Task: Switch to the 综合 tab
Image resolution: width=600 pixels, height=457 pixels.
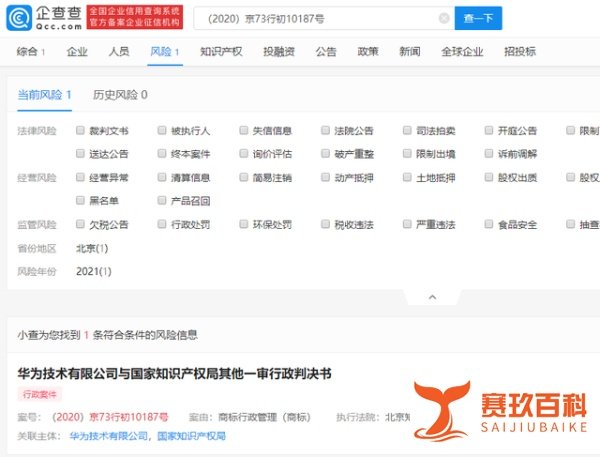Action: (x=31, y=51)
